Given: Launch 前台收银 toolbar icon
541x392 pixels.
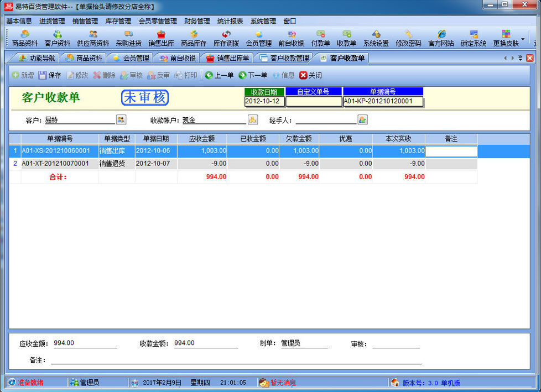Looking at the screenshot, I should (x=291, y=38).
